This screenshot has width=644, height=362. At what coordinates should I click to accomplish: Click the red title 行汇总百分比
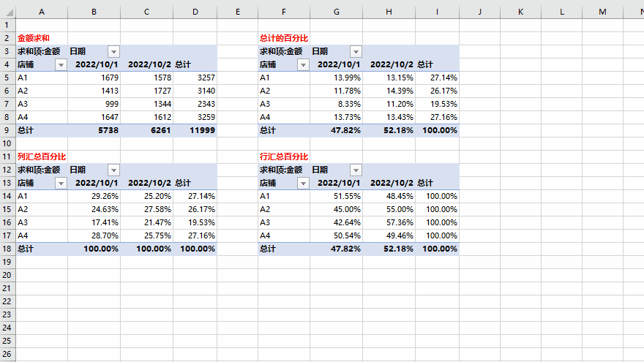284,157
